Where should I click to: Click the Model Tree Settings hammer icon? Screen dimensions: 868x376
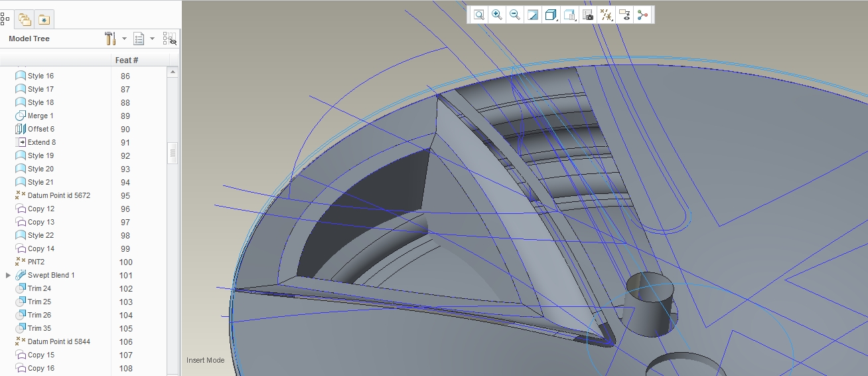click(x=110, y=39)
